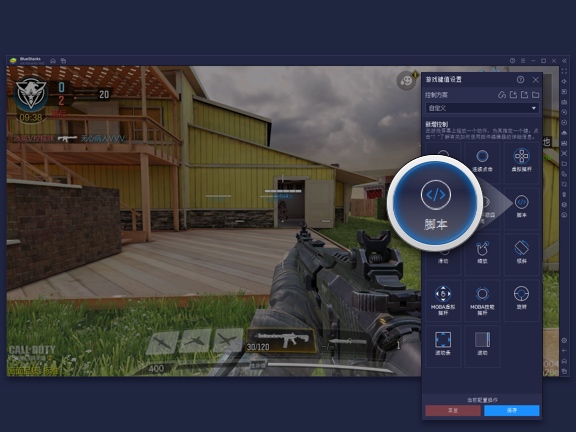This screenshot has height=432, width=576.
Task: Click the BlueStacks home icon in title bar
Action: coord(53,61)
